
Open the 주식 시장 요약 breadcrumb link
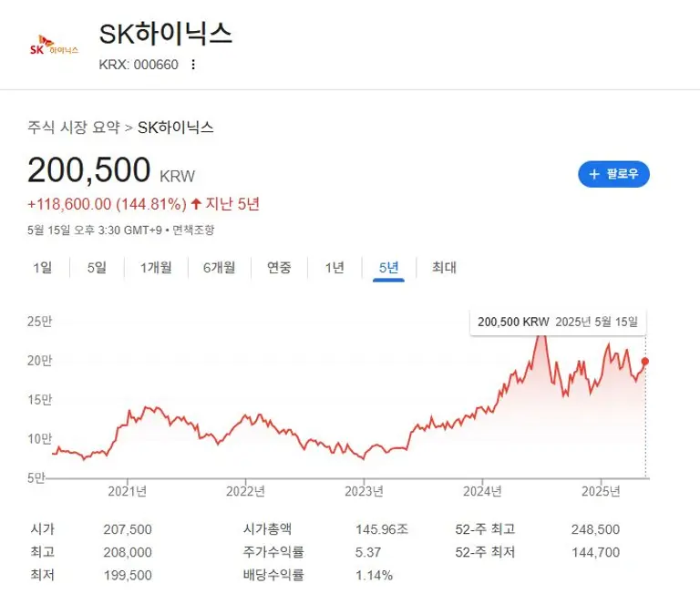point(74,128)
